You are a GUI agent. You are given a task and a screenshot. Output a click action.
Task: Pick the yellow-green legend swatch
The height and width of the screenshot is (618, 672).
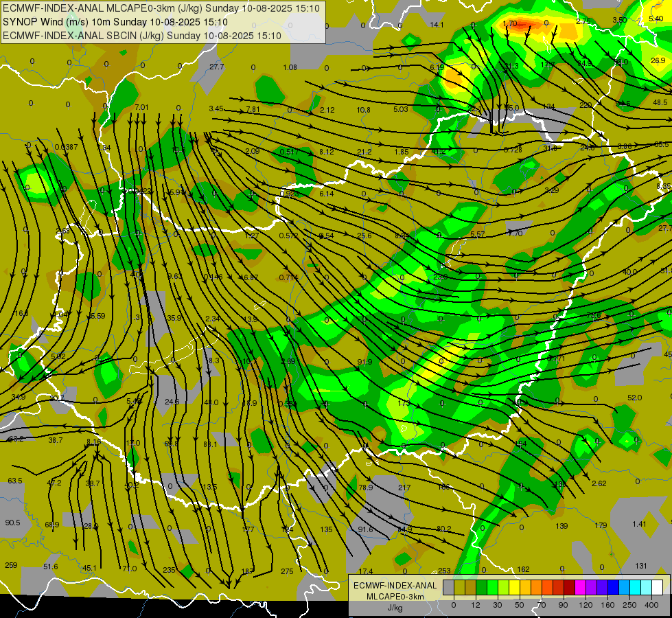(504, 587)
